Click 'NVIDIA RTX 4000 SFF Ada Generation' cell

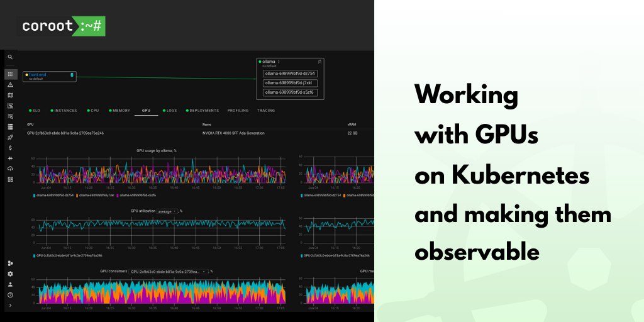click(233, 133)
